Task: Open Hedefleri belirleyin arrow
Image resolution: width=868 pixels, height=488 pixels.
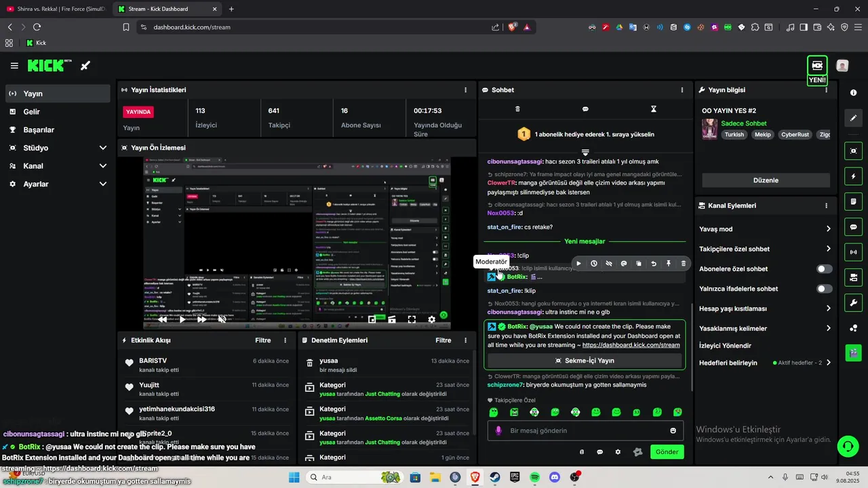Action: click(x=828, y=363)
